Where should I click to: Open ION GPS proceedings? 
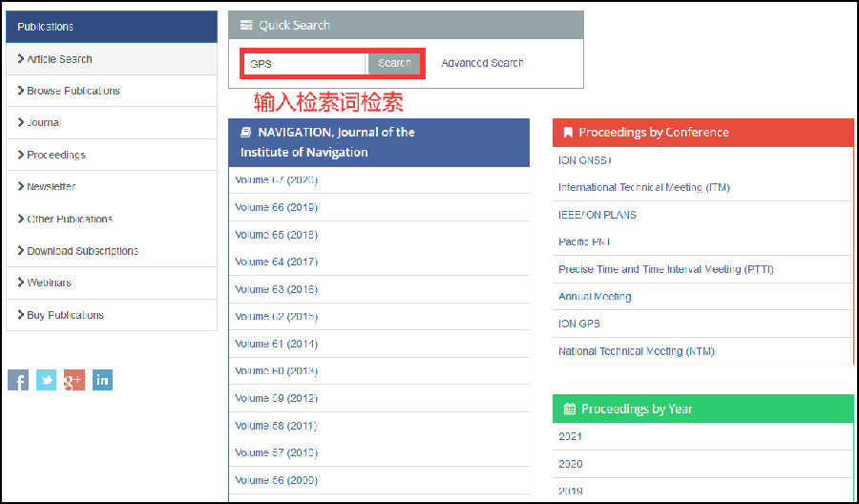[579, 324]
